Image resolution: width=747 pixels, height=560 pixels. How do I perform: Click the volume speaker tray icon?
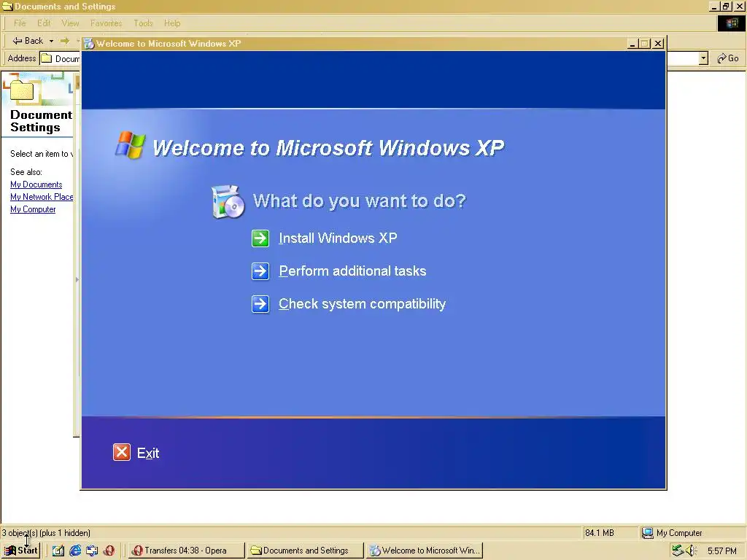tap(692, 551)
